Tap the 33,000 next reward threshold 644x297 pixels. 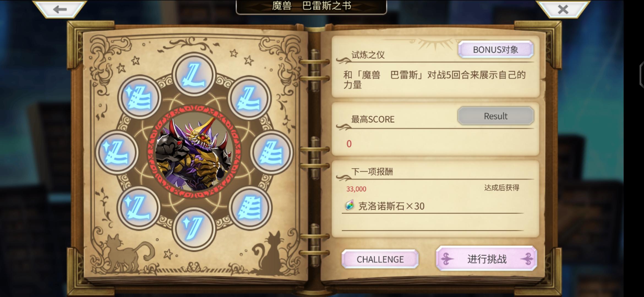[x=356, y=189]
